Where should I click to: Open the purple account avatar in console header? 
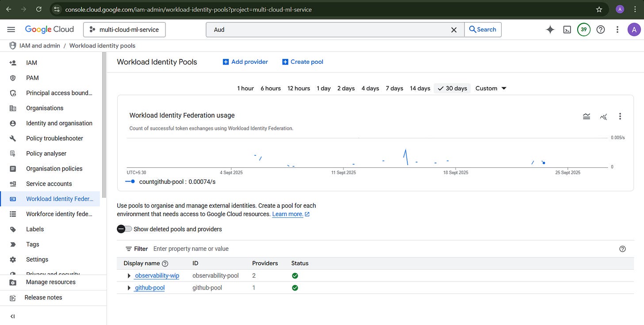[634, 30]
